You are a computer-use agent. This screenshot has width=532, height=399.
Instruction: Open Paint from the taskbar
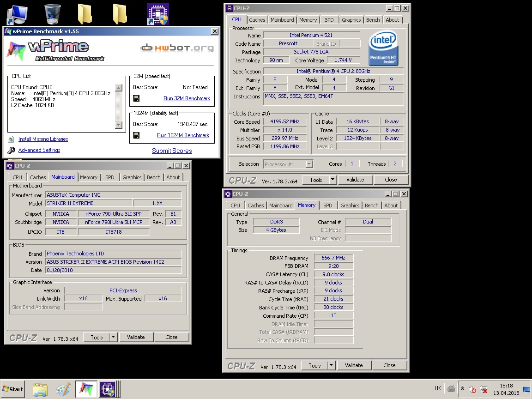point(63,389)
